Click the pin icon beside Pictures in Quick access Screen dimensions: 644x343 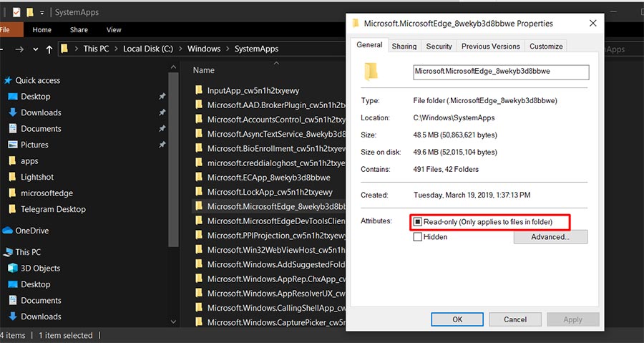162,145
